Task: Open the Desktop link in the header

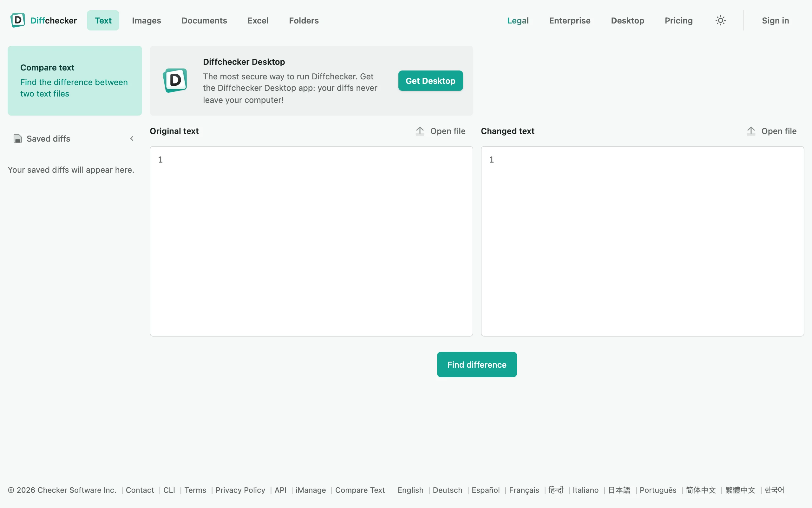Action: (627, 21)
